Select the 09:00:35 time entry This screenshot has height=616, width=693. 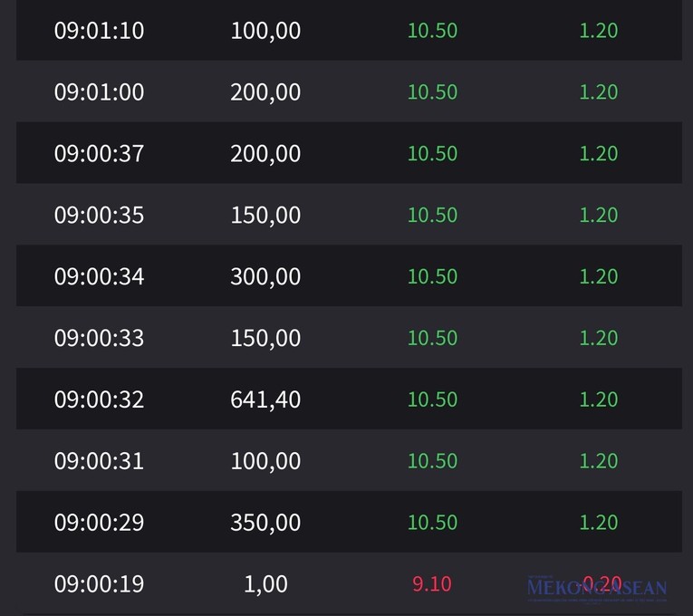[x=99, y=216]
